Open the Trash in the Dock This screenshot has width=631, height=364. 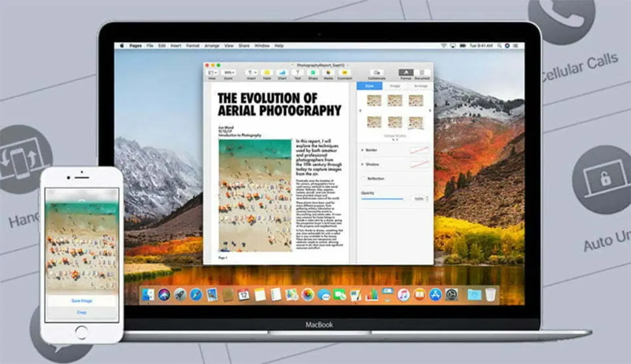pyautogui.click(x=490, y=295)
